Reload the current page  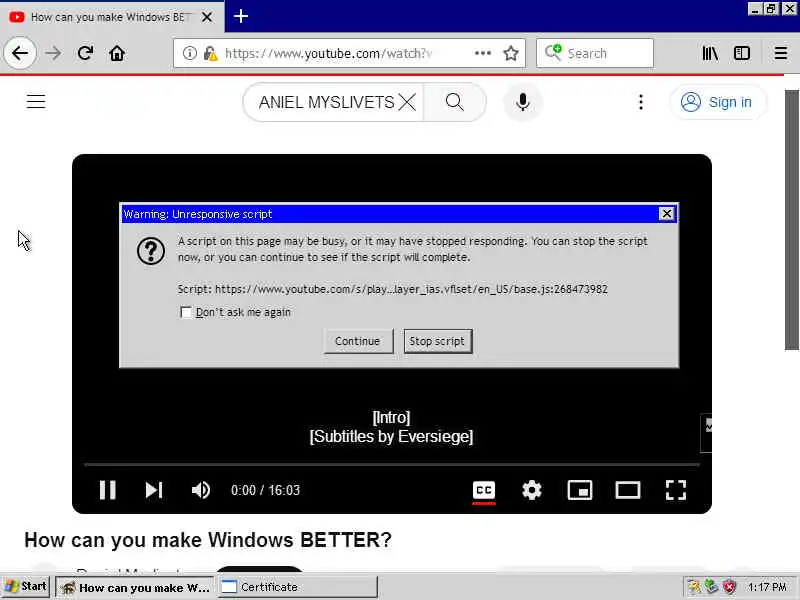coord(85,53)
